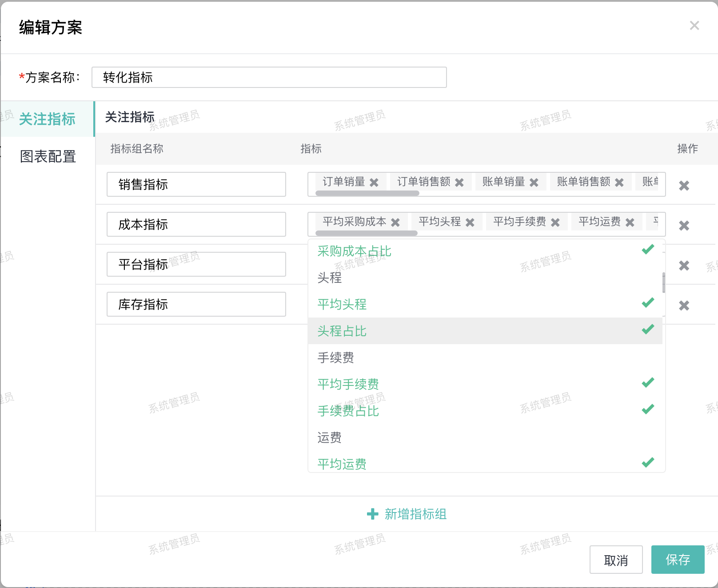The height and width of the screenshot is (588, 718).
Task: Delete the 库存指标 group row
Action: click(684, 306)
